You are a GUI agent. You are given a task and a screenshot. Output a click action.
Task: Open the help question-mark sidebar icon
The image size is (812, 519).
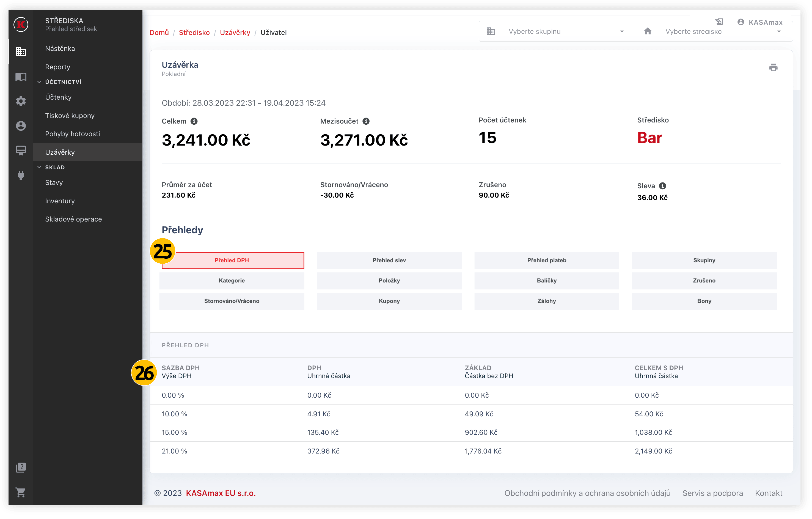pyautogui.click(x=21, y=467)
